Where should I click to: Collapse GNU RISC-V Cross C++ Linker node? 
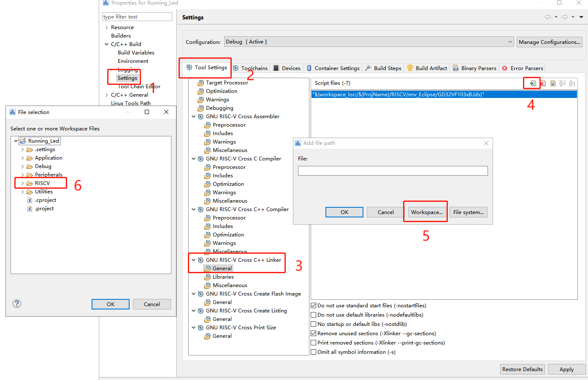click(x=194, y=260)
